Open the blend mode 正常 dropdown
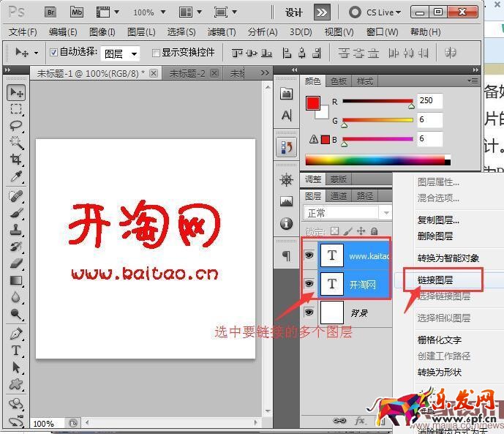The image size is (504, 434). pyautogui.click(x=347, y=212)
